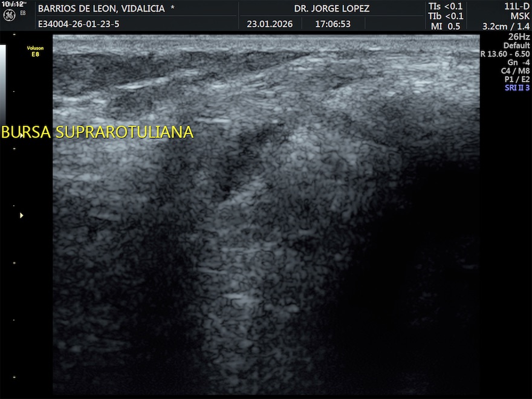
Task: Click the time display 17:06:53
Action: [332, 24]
